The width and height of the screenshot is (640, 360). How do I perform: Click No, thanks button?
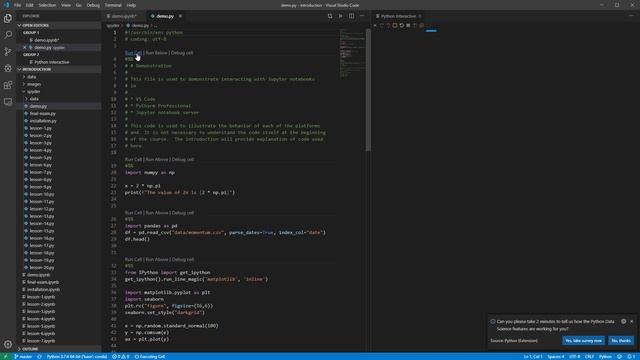coord(621,340)
